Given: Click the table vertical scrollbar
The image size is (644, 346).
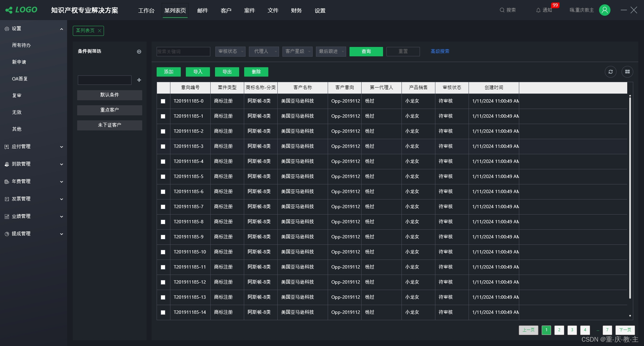Looking at the screenshot, I should coord(630,198).
